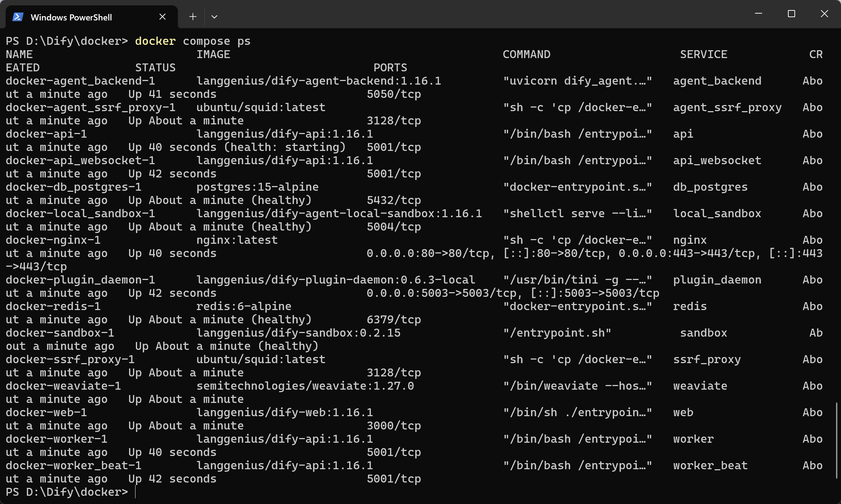The height and width of the screenshot is (504, 841).
Task: Click image redis:6-alpine
Action: pyautogui.click(x=244, y=306)
